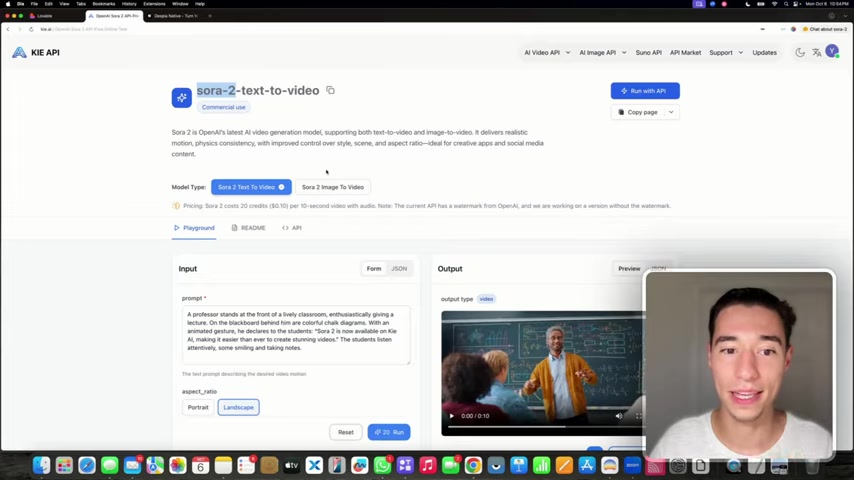The width and height of the screenshot is (854, 480).
Task: Click the KIE API logo
Action: click(x=36, y=52)
